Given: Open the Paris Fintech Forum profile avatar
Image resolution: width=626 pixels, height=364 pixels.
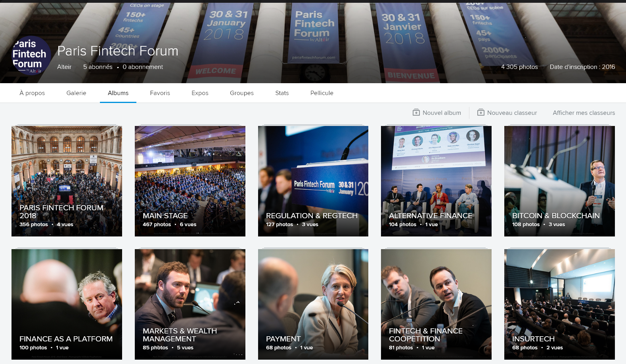Looking at the screenshot, I should (x=31, y=55).
